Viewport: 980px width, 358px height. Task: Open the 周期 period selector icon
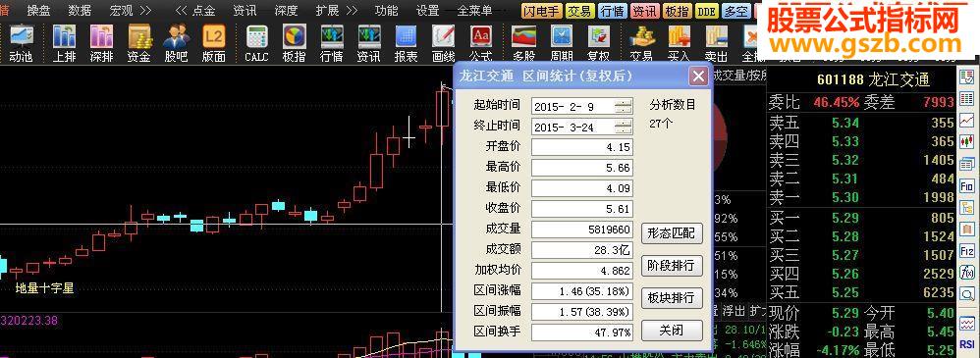tap(562, 44)
